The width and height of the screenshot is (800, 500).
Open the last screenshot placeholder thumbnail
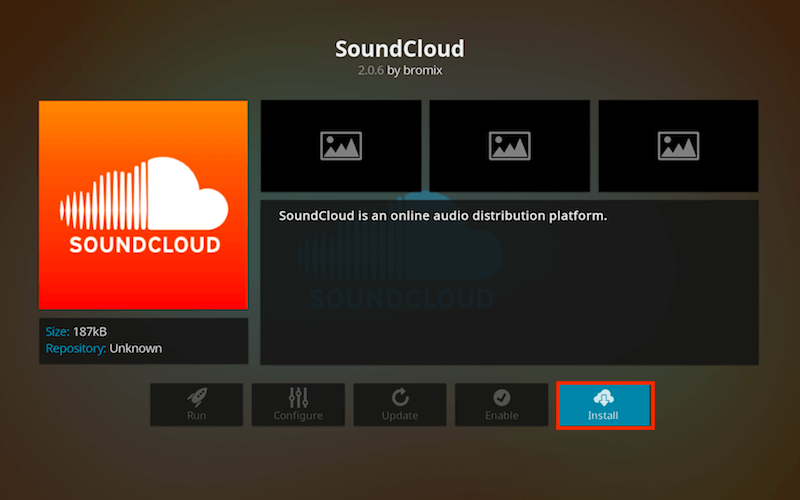pos(678,146)
